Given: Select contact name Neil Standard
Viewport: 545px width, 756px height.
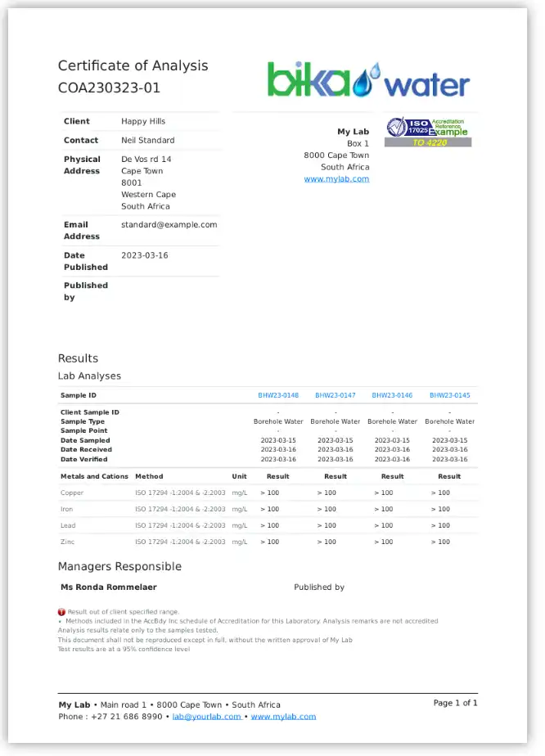Looking at the screenshot, I should click(x=148, y=140).
